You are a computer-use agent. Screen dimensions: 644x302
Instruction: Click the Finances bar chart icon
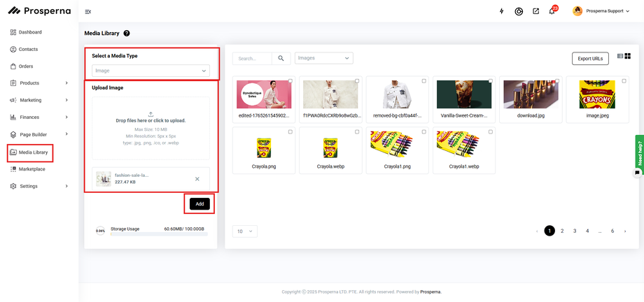pyautogui.click(x=13, y=117)
